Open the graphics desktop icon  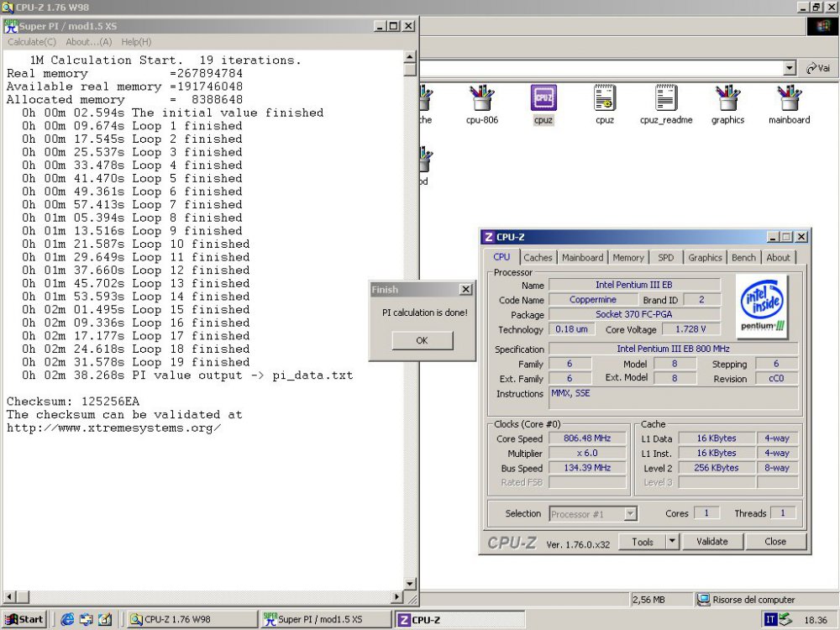pos(727,101)
